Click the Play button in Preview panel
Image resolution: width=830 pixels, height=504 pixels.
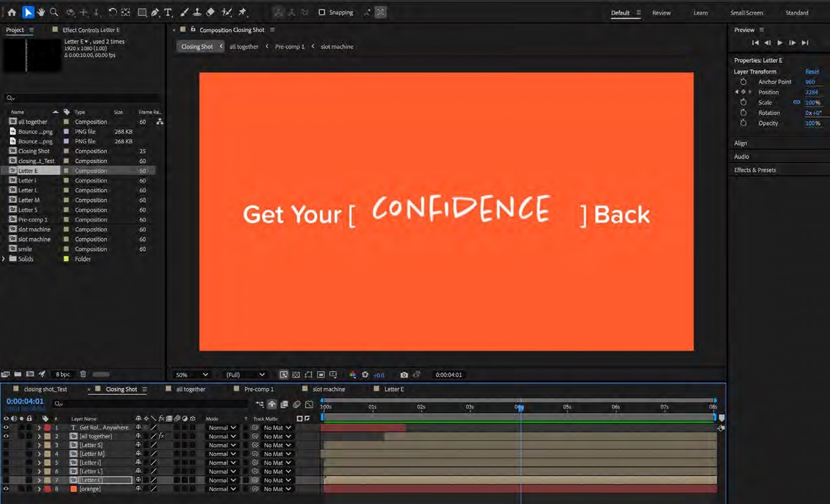780,43
